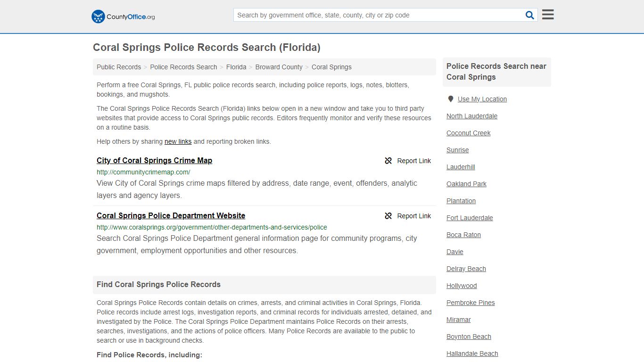Click 'Find Police Records, including:' text
This screenshot has width=644, height=362.
click(x=149, y=355)
